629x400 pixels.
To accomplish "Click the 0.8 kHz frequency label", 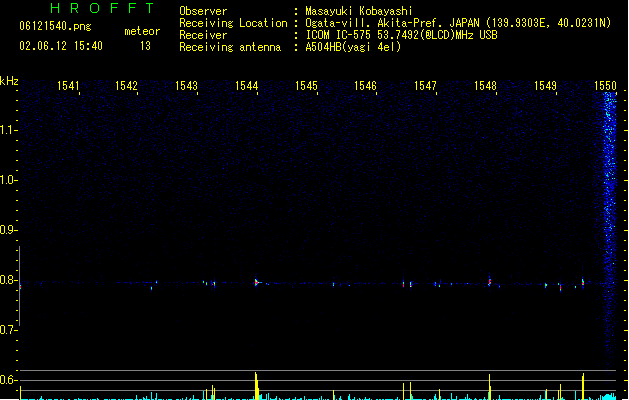I will pyautogui.click(x=8, y=280).
